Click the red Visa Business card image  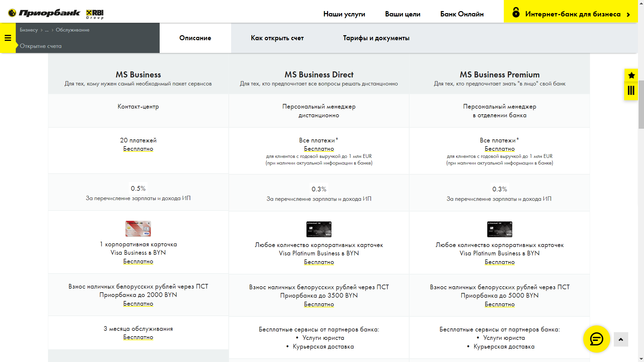[x=138, y=229]
